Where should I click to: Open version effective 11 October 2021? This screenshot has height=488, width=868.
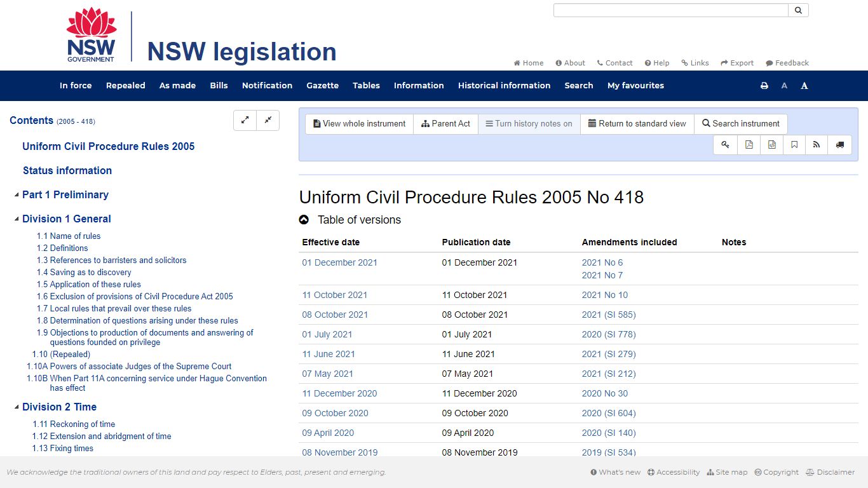pos(335,295)
